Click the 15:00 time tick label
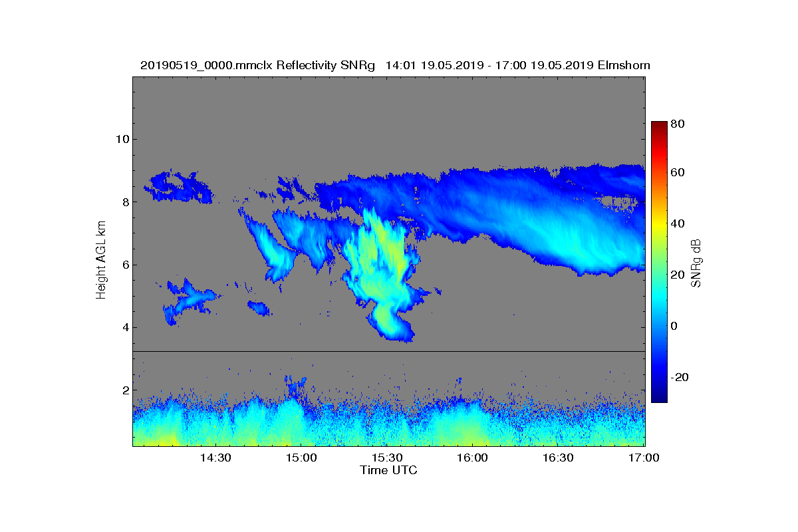The height and width of the screenshot is (532, 798). 301,458
